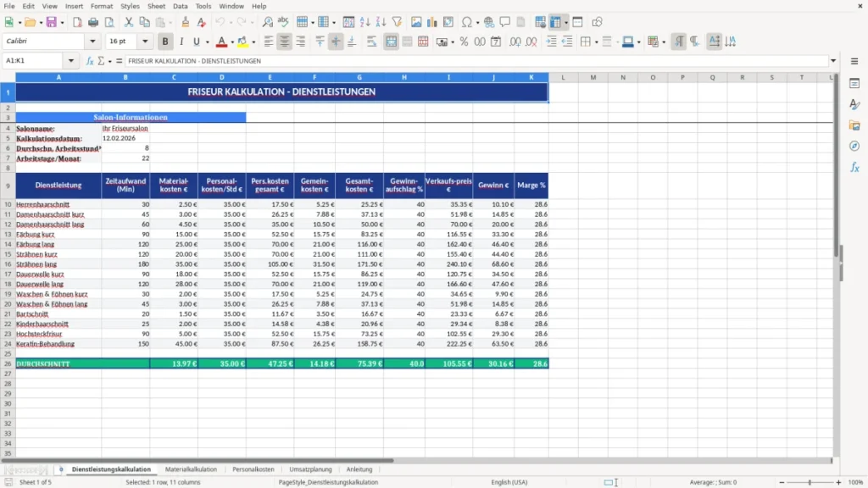Image resolution: width=868 pixels, height=488 pixels.
Task: Toggle Bold formatting
Action: [165, 42]
